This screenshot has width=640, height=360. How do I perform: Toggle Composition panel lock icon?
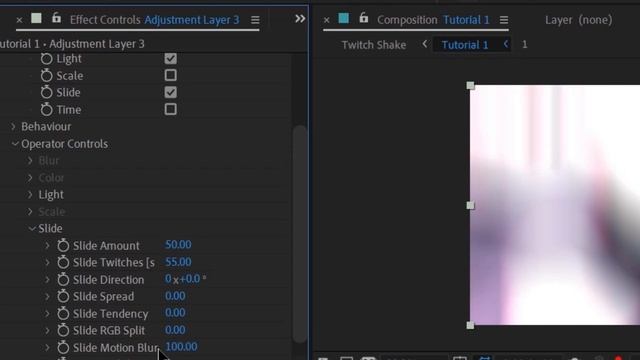[x=363, y=18]
